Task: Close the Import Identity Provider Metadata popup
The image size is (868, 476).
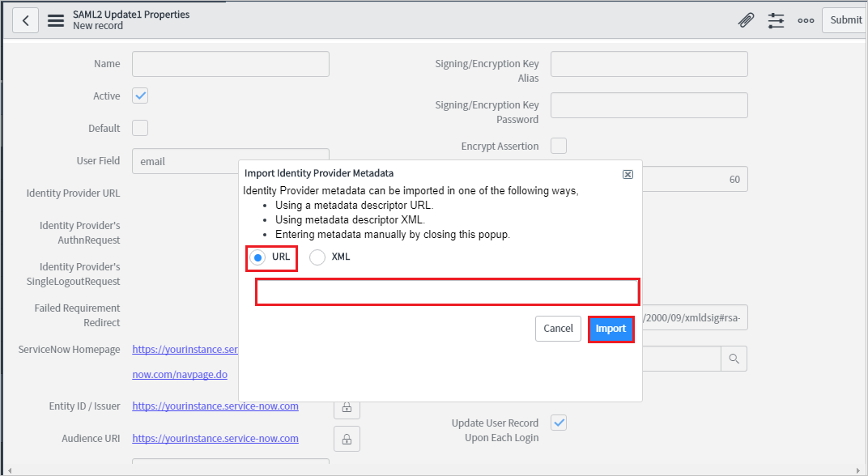Action: [628, 173]
